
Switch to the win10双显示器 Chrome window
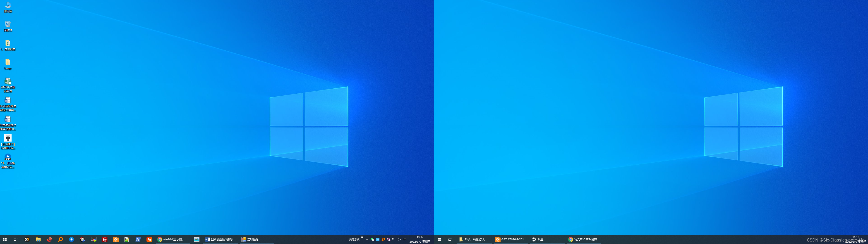click(173, 239)
